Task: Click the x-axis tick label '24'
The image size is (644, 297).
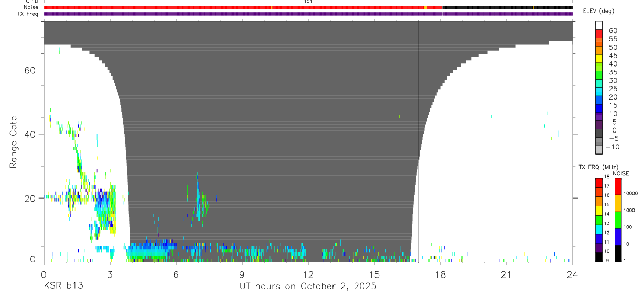Action: [x=572, y=275]
